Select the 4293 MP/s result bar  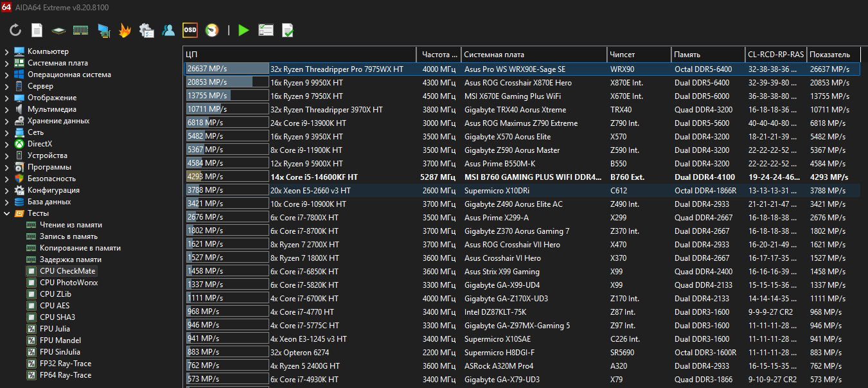coord(227,177)
